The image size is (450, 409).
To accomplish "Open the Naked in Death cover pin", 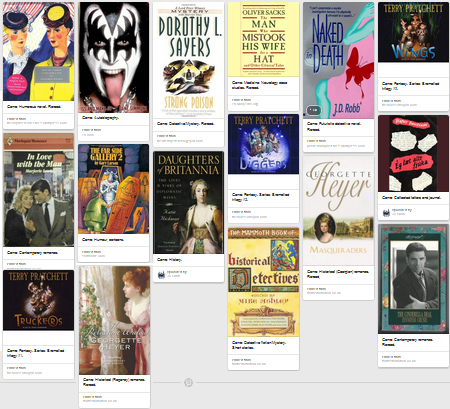I will pos(339,60).
